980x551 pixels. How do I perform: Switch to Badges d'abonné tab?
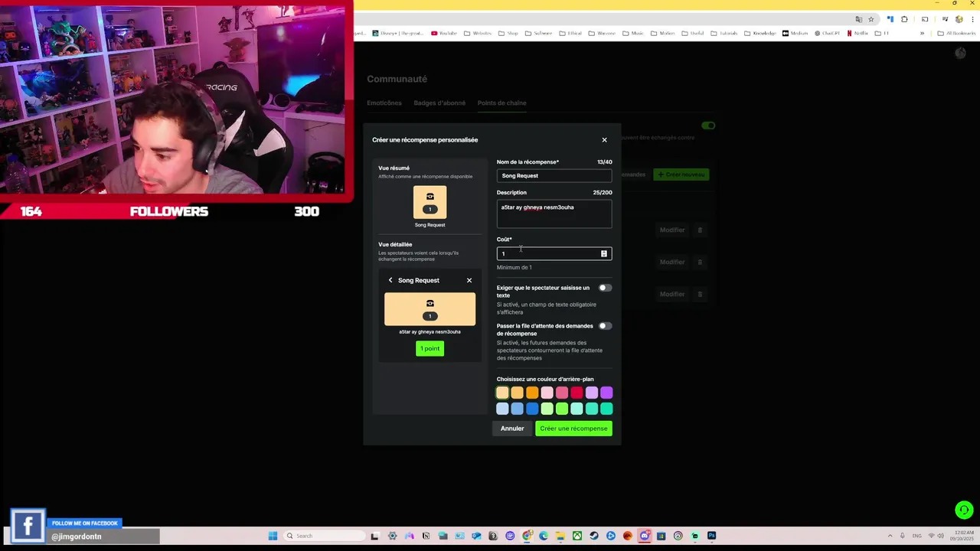(439, 103)
